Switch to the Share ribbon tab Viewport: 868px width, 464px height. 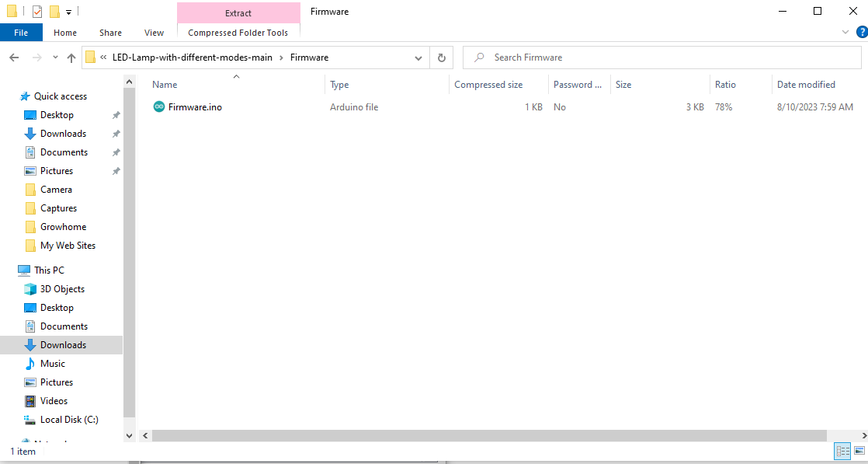[x=111, y=33]
